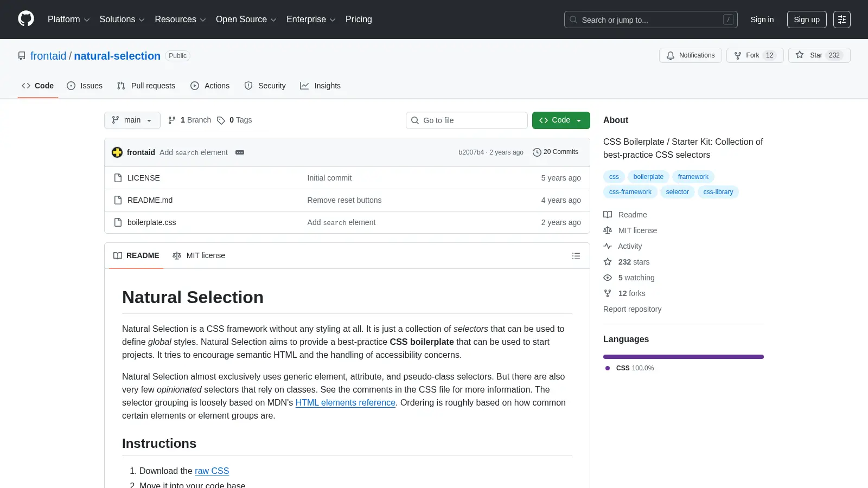Expand the Platform menu
This screenshot has height=488, width=868.
tap(68, 20)
